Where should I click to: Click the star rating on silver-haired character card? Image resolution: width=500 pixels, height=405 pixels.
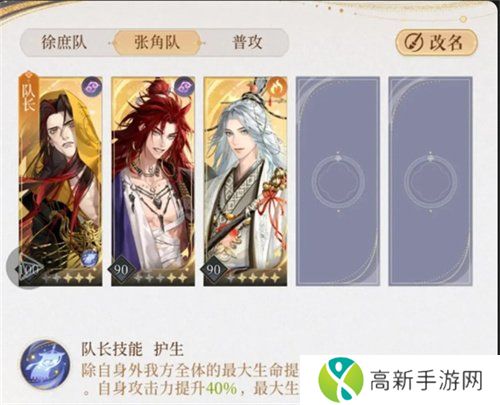point(253,277)
